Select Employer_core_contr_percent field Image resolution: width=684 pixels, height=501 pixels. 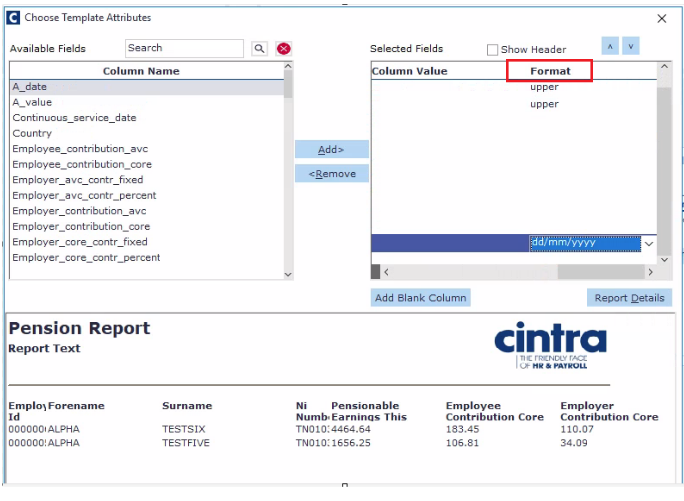(x=147, y=257)
